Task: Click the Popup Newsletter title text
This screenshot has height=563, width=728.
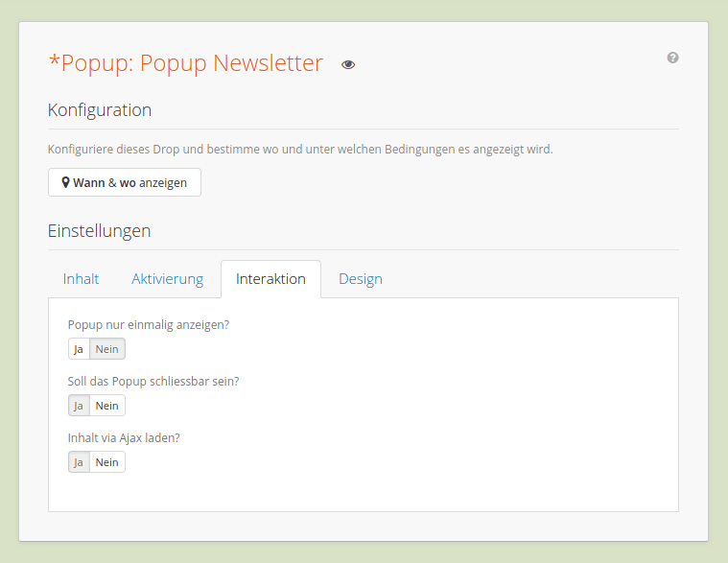Action: [186, 63]
